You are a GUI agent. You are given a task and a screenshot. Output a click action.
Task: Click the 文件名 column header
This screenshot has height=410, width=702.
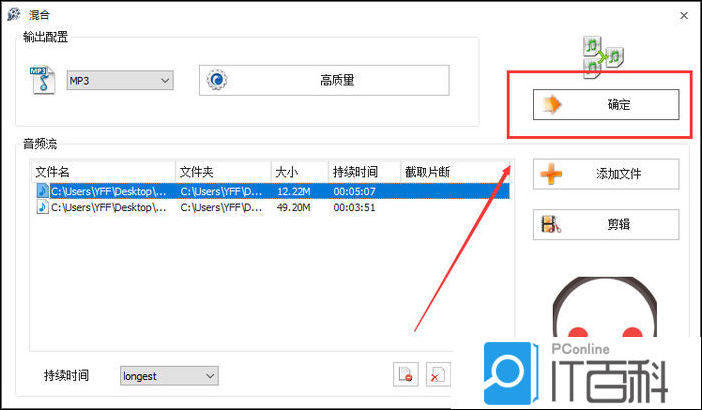coord(104,171)
